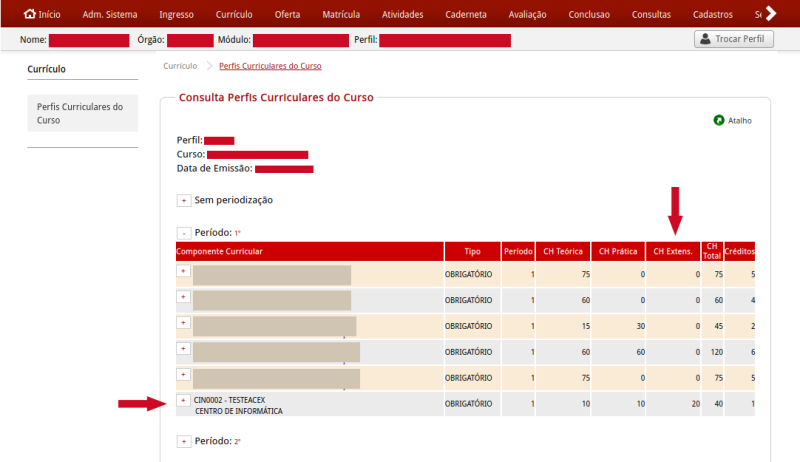Viewport: 800px width, 462px height.
Task: Click CH Total value 120
Action: tap(717, 352)
